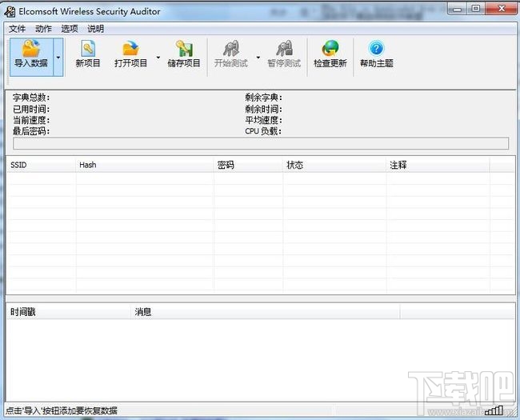Image resolution: width=520 pixels, height=420 pixels.
Task: Click the app icon in the title bar
Action: 10,12
